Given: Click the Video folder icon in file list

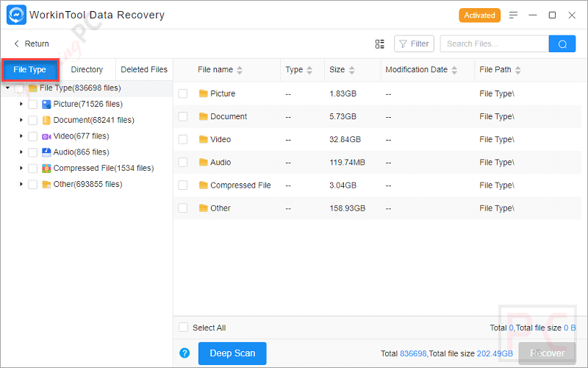Looking at the screenshot, I should (204, 139).
